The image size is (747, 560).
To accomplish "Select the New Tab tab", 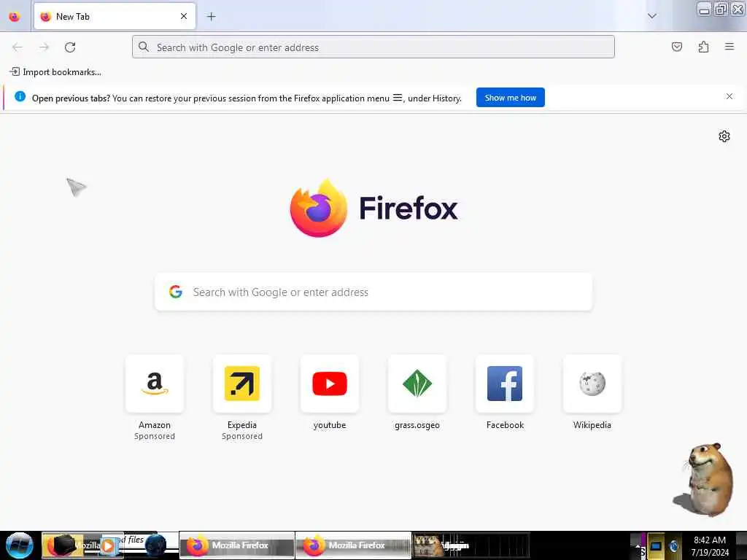I will click(x=115, y=17).
